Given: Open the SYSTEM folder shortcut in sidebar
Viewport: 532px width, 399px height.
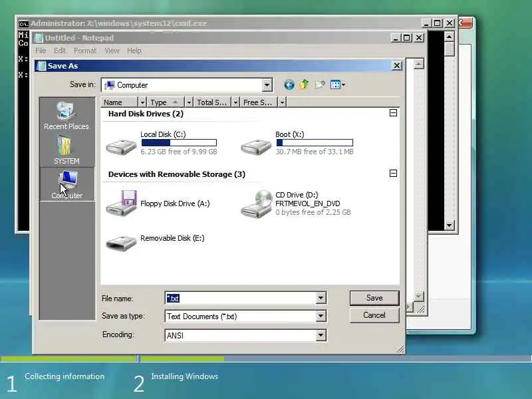Looking at the screenshot, I should [x=66, y=150].
